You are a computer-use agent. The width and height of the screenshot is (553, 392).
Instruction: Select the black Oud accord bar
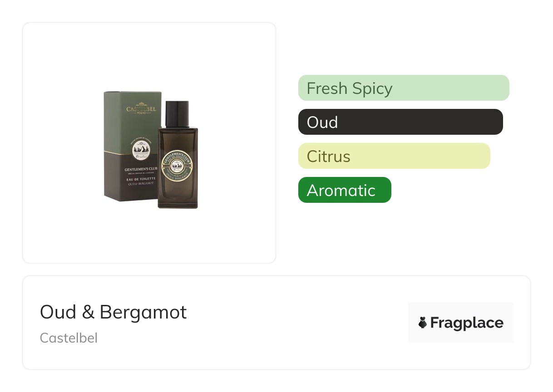400,122
